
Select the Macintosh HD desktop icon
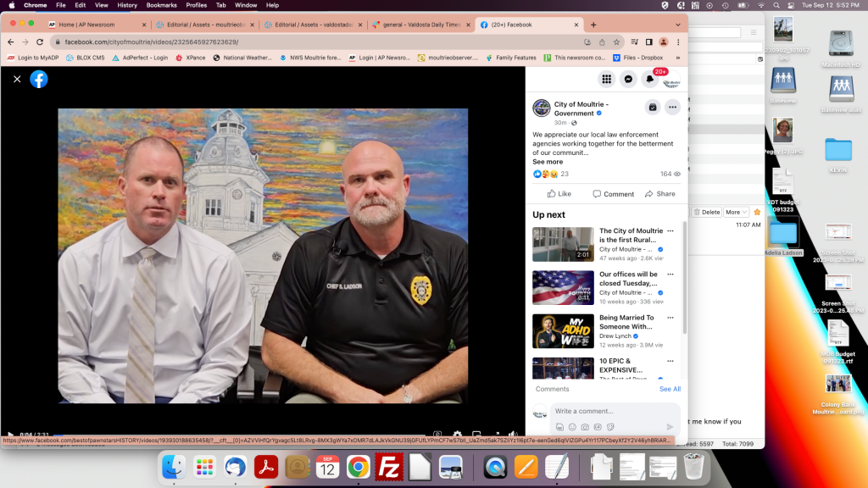pyautogui.click(x=841, y=49)
